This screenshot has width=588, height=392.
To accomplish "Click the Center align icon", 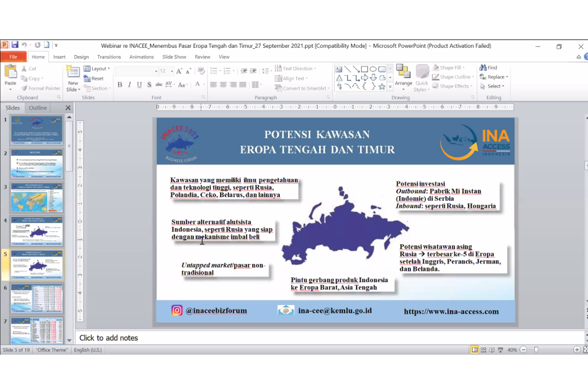I will 223,84.
